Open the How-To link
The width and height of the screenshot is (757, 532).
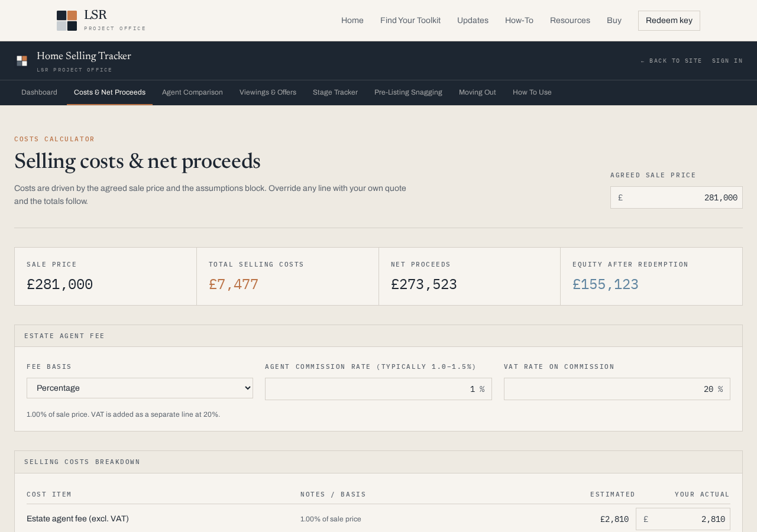(519, 21)
